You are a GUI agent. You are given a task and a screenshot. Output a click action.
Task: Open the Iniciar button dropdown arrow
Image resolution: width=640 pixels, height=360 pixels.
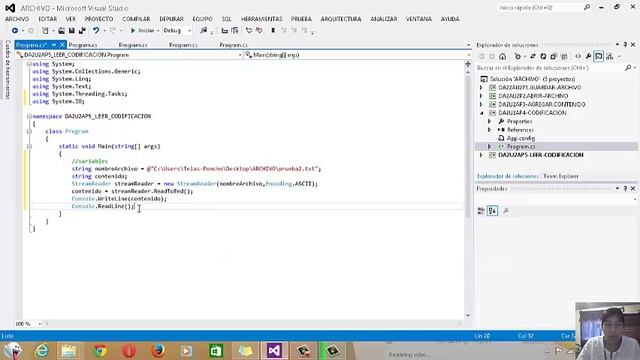point(158,31)
